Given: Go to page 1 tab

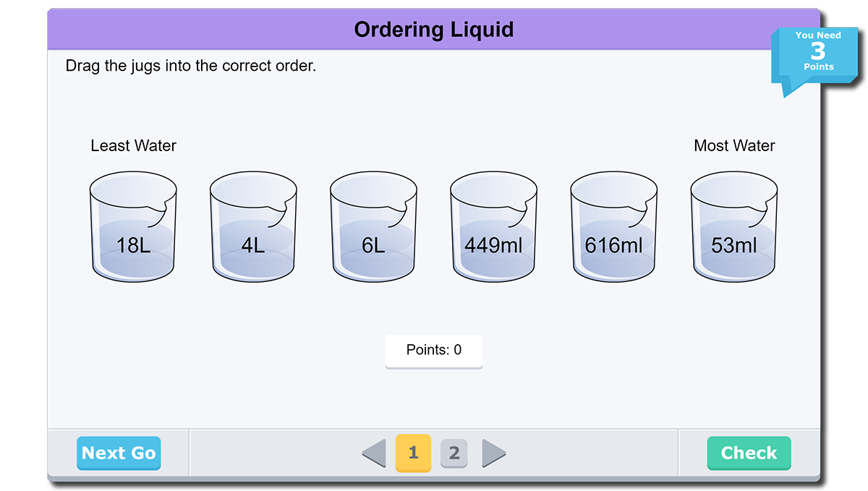Looking at the screenshot, I should [x=413, y=453].
